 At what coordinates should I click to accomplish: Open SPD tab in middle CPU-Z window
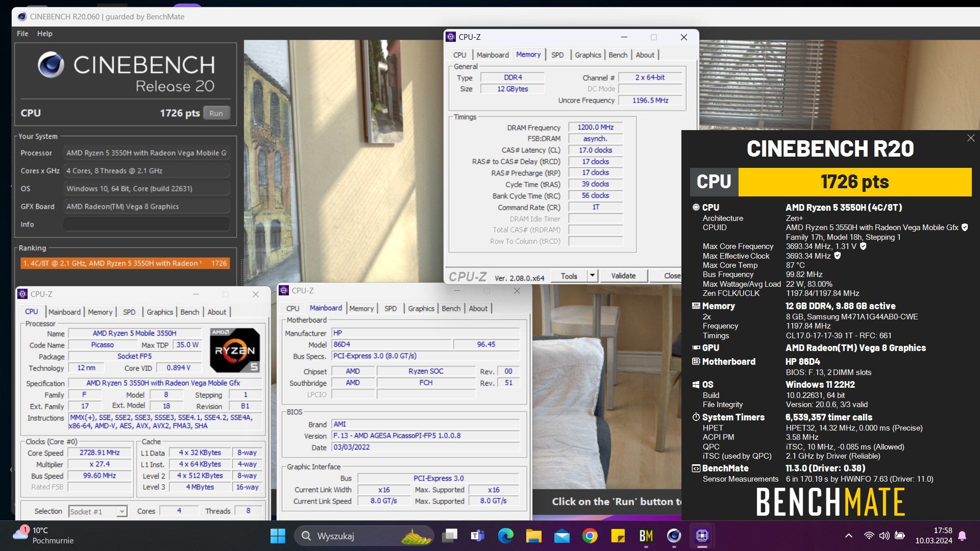point(390,309)
